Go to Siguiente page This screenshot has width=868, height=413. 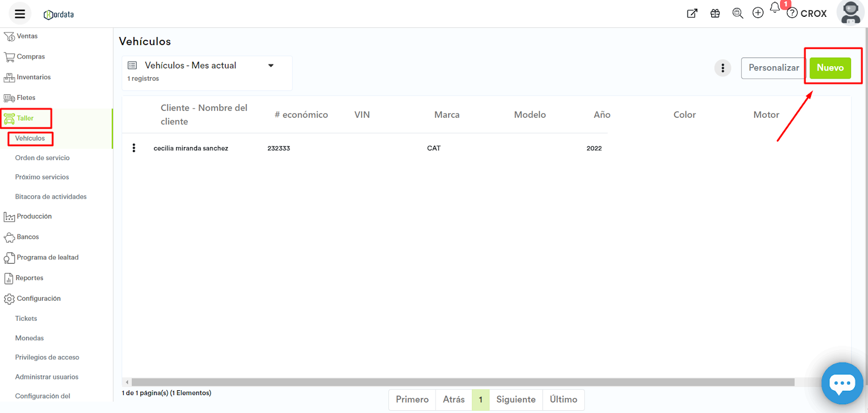click(515, 399)
